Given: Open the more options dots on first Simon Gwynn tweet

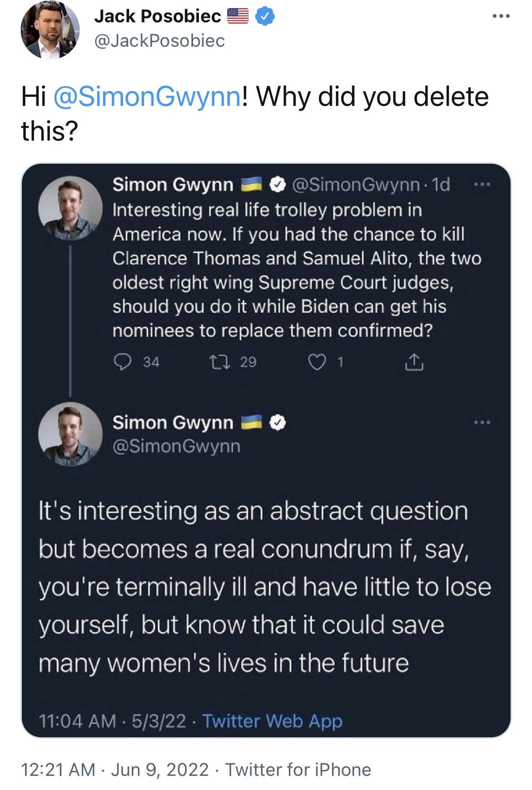Looking at the screenshot, I should (482, 185).
